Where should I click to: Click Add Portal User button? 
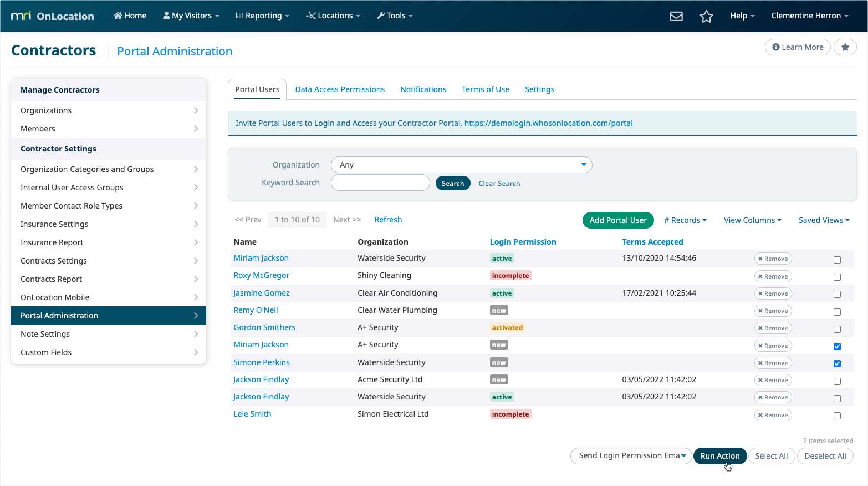point(618,220)
